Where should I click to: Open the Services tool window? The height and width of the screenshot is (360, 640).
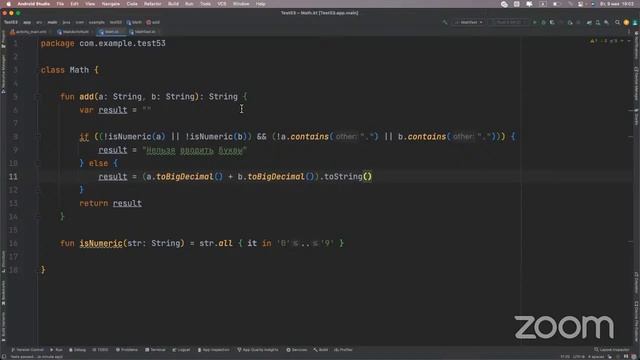(x=297, y=350)
